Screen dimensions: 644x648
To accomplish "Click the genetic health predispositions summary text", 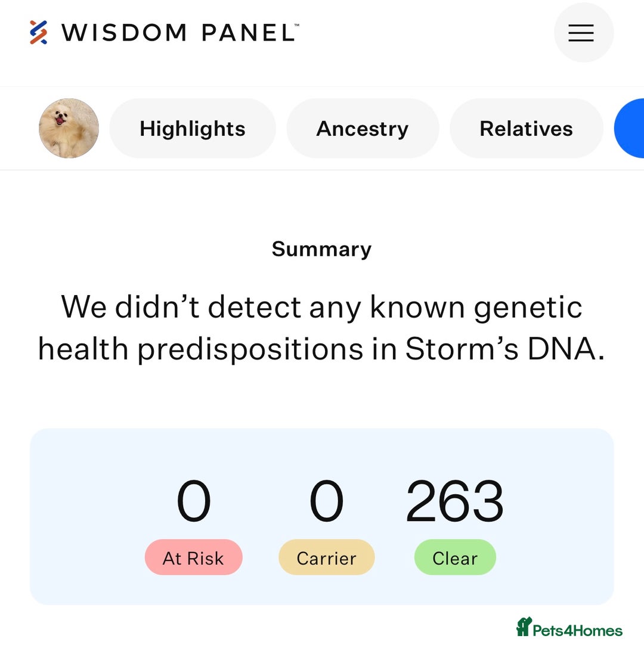I will coord(321,328).
